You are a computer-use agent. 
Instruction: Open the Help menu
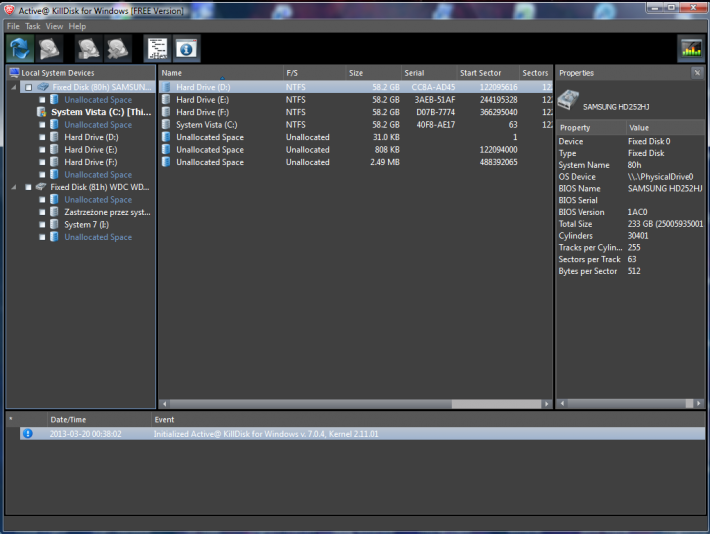[x=77, y=26]
